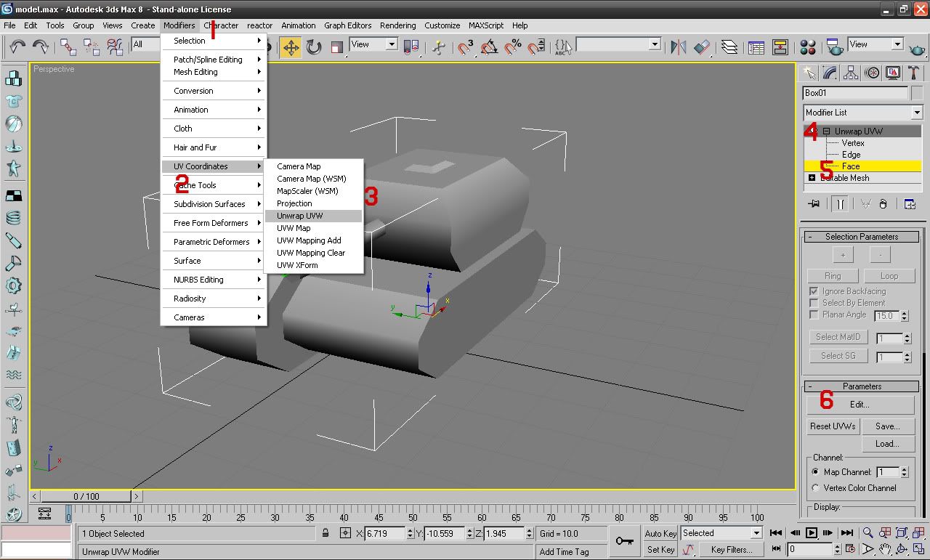
Task: Click the Redo arrow in the main toolbar
Action: 41,47
